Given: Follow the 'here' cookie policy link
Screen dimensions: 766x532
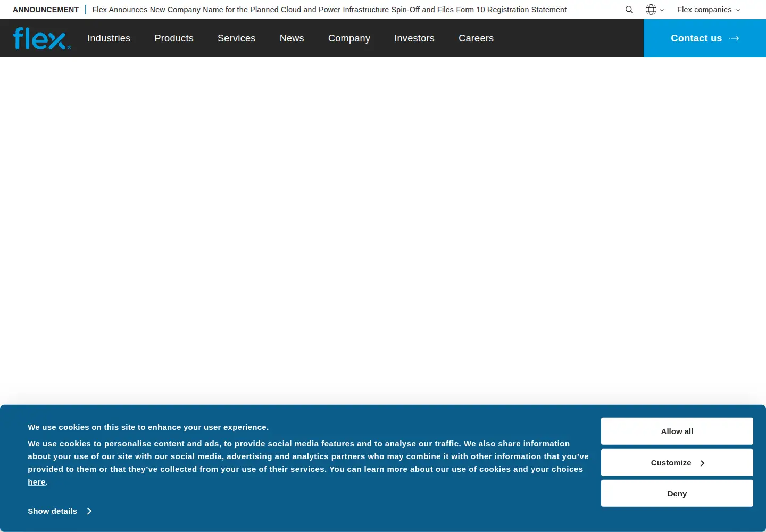Looking at the screenshot, I should [x=37, y=482].
